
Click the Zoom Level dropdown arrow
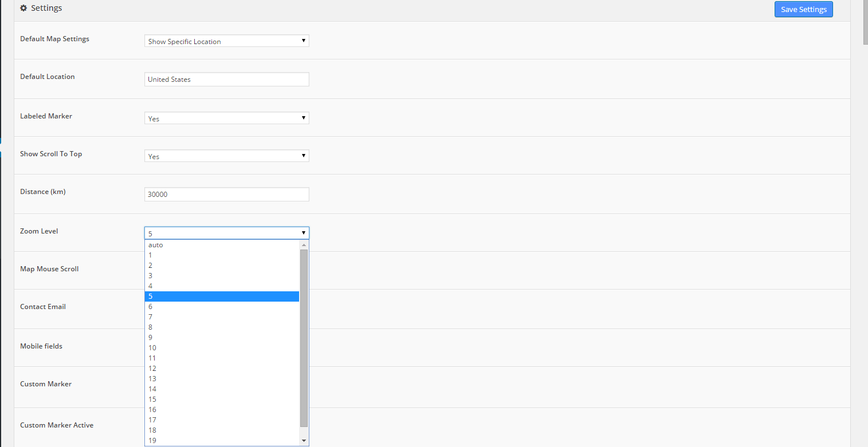pyautogui.click(x=303, y=233)
